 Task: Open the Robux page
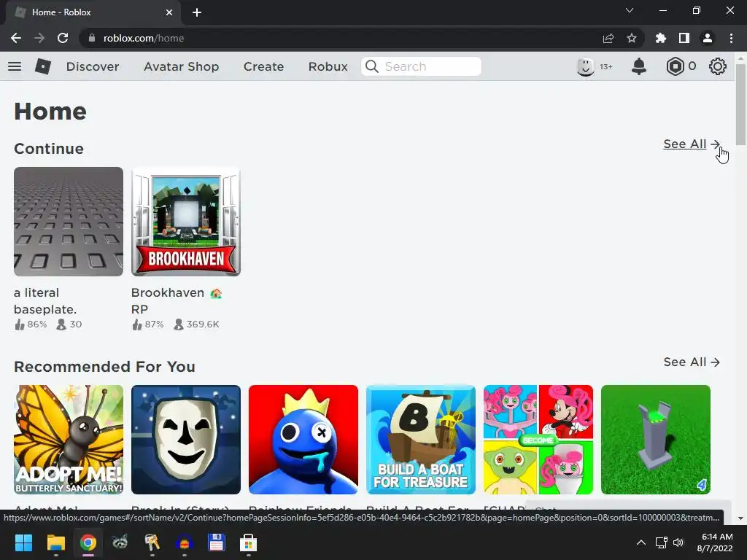click(328, 66)
